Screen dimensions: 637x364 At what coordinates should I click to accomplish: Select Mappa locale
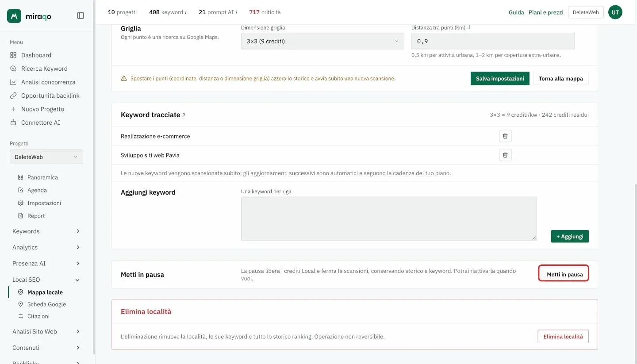[45, 292]
